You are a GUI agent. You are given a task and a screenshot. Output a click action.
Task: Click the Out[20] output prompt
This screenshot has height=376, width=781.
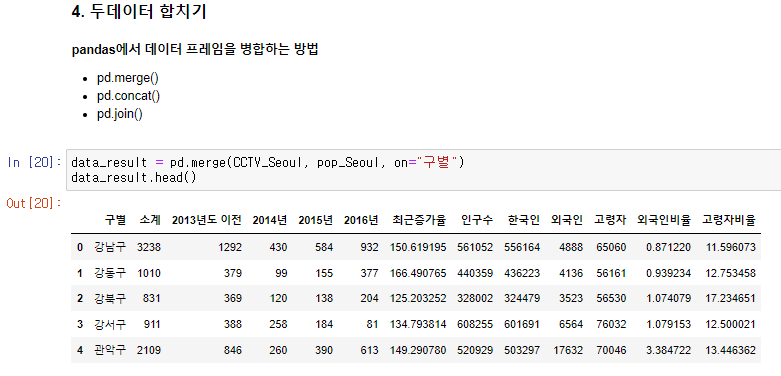click(x=34, y=204)
